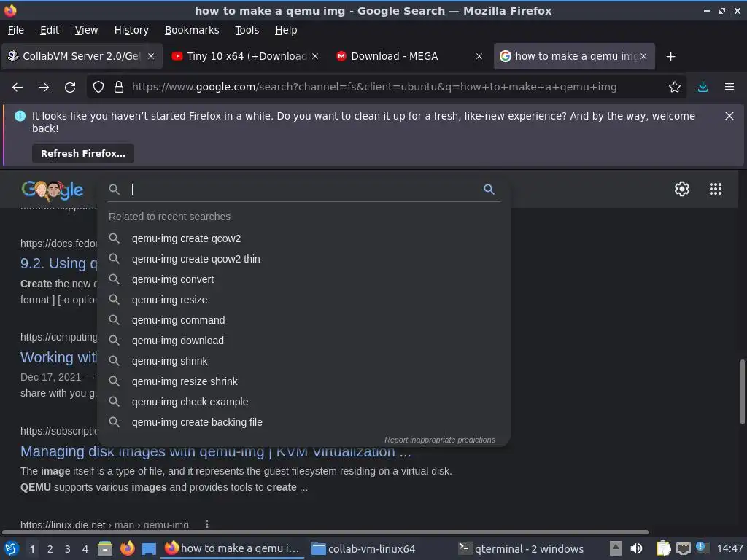The image size is (747, 560).
Task: Open the History menu
Action: click(131, 30)
